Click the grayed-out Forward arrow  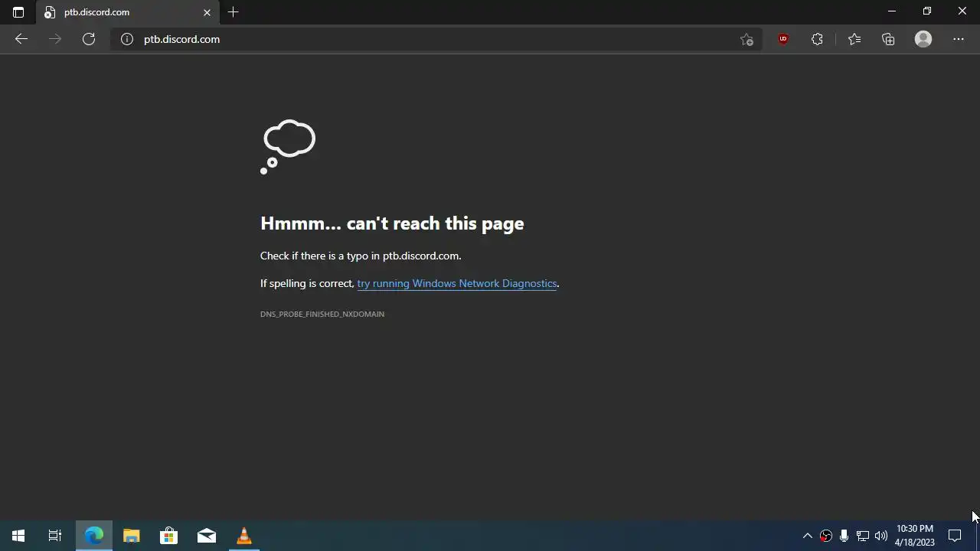click(x=55, y=39)
